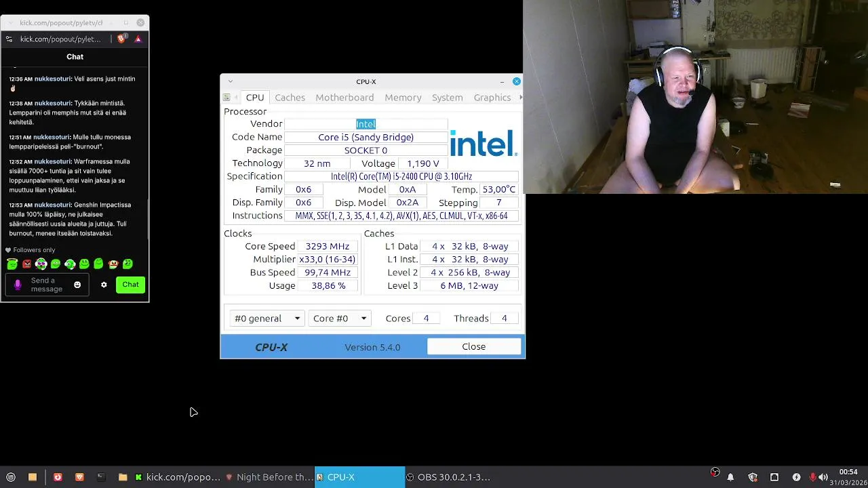Click the purple chat identity icon in the message box

18,285
